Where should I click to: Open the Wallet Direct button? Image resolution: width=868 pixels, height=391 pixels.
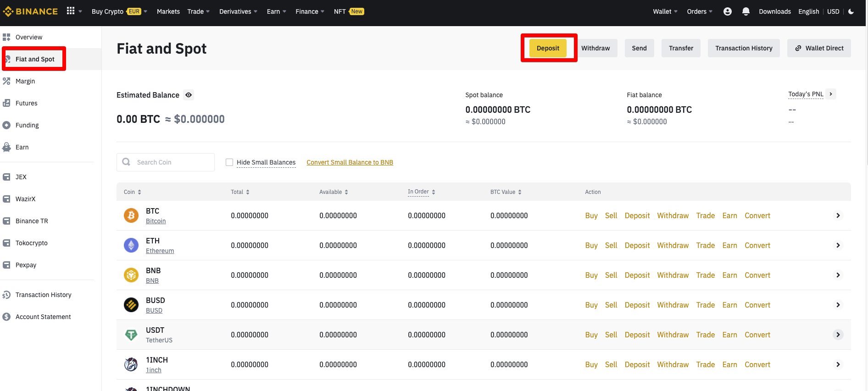(x=819, y=48)
